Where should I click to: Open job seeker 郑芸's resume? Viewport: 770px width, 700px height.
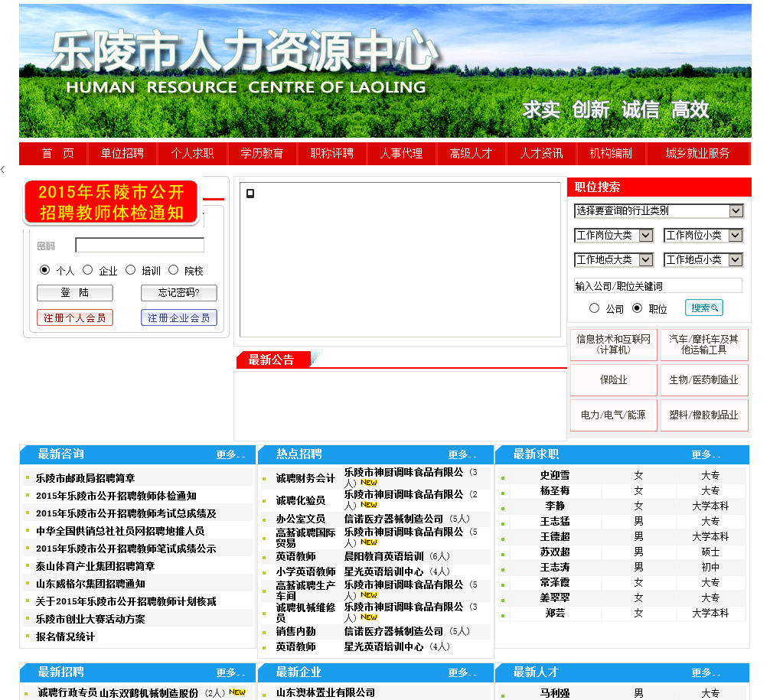[555, 613]
